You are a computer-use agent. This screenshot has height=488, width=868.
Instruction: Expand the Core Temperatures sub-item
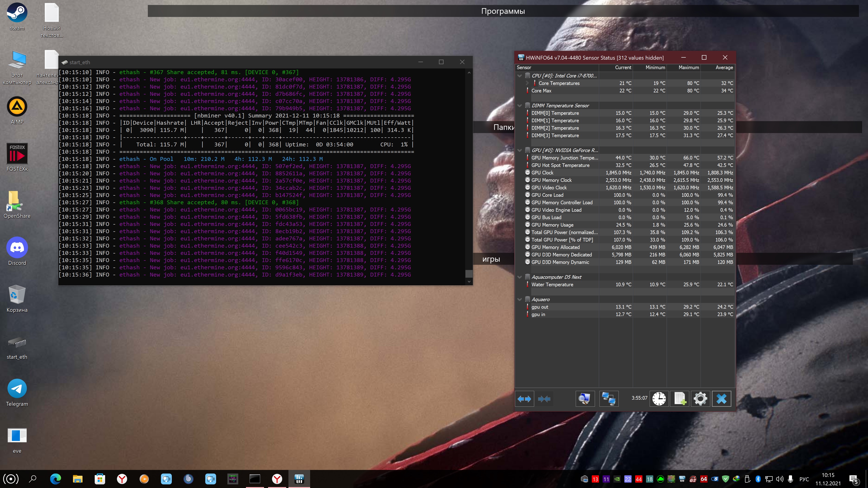click(x=527, y=83)
